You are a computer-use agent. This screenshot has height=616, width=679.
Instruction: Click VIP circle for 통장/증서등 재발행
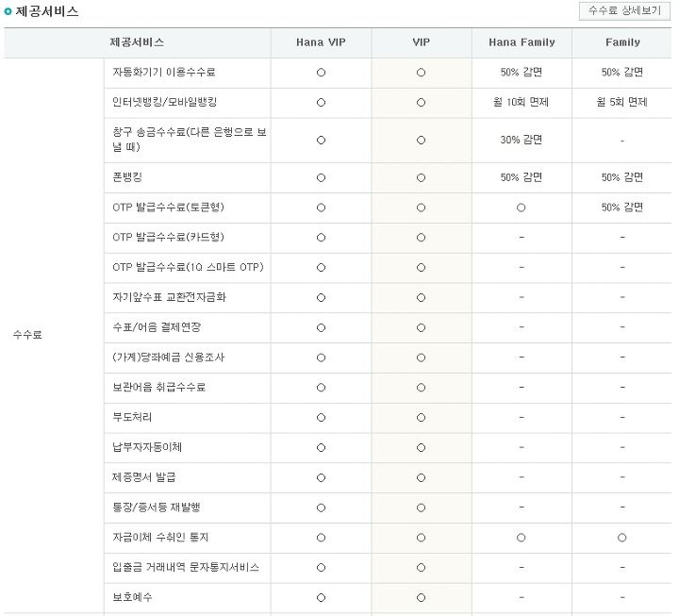tap(421, 508)
